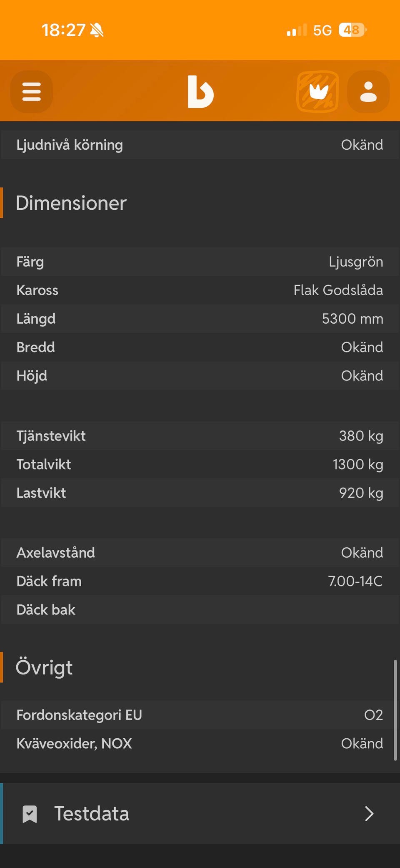Tap the Däck fram 7.00-14C value

coord(355,581)
